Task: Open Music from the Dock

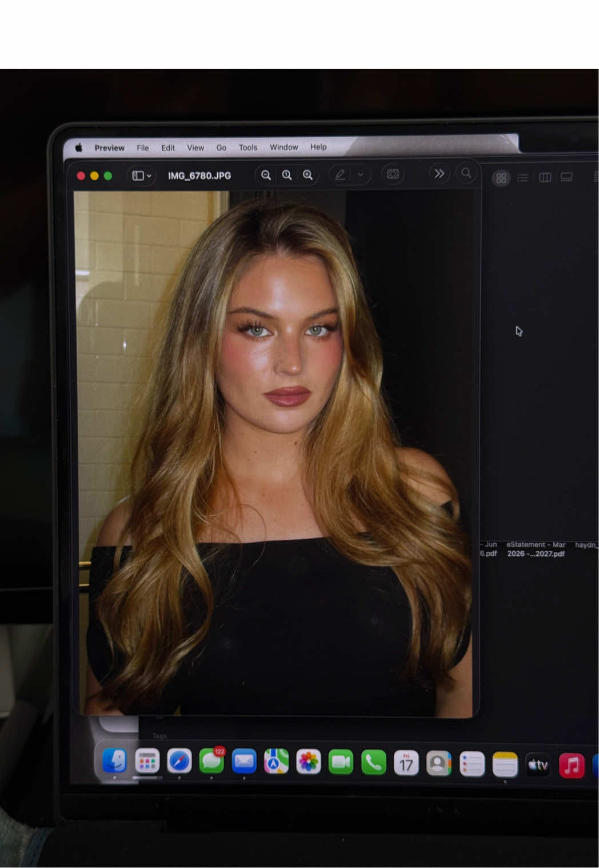Action: point(572,766)
